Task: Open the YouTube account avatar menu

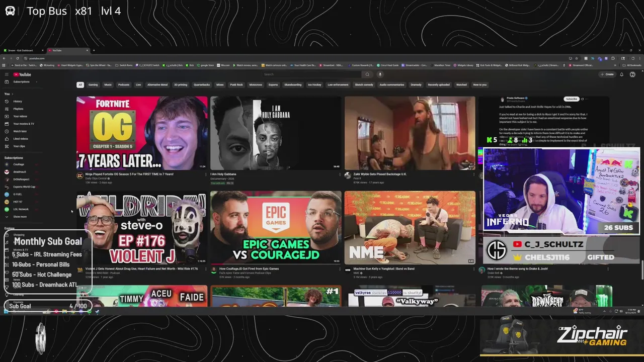Action: pyautogui.click(x=632, y=74)
